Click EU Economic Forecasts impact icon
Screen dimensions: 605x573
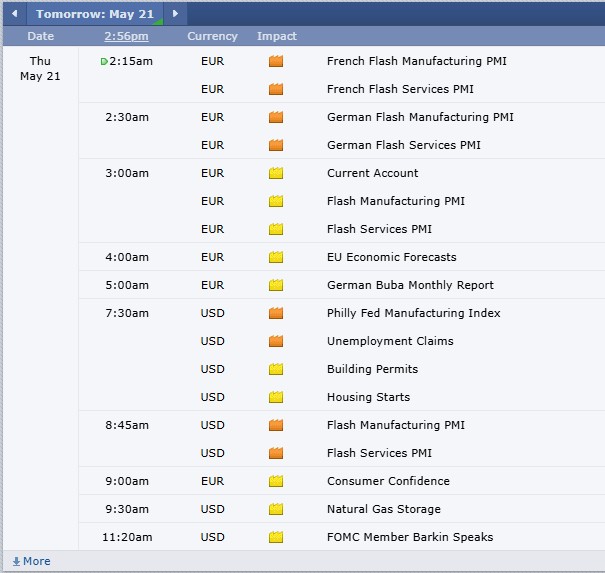click(276, 257)
